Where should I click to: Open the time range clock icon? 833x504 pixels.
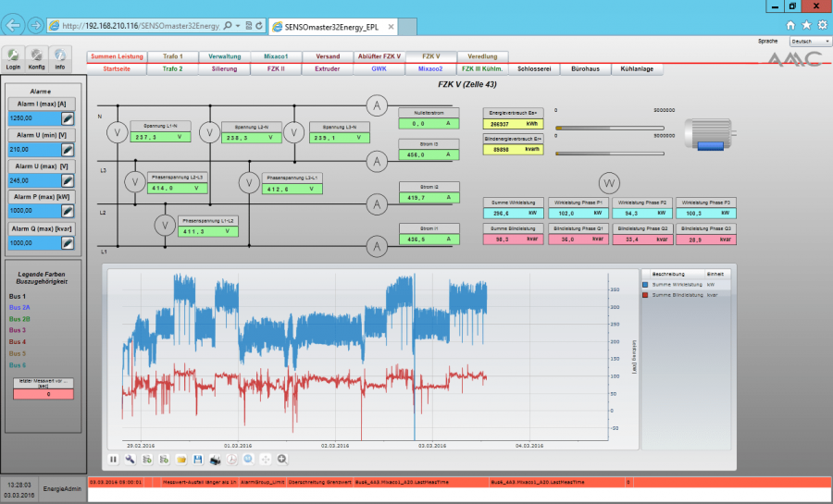click(232, 459)
